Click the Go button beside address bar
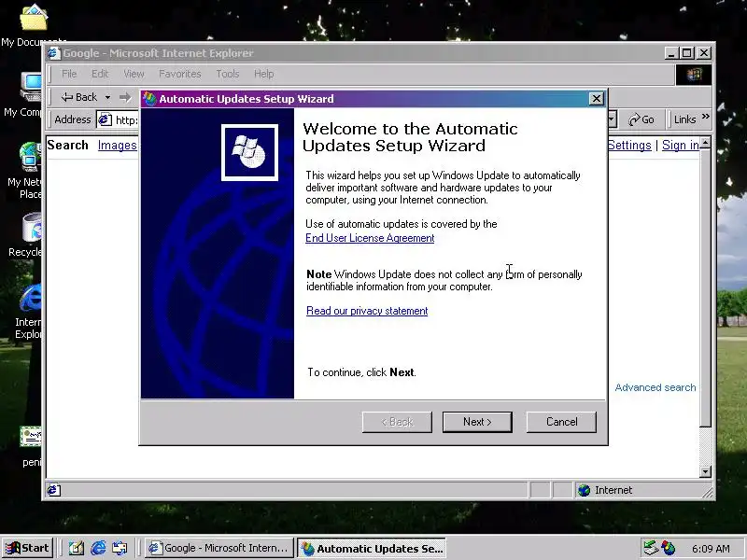This screenshot has height=560, width=747. click(641, 119)
